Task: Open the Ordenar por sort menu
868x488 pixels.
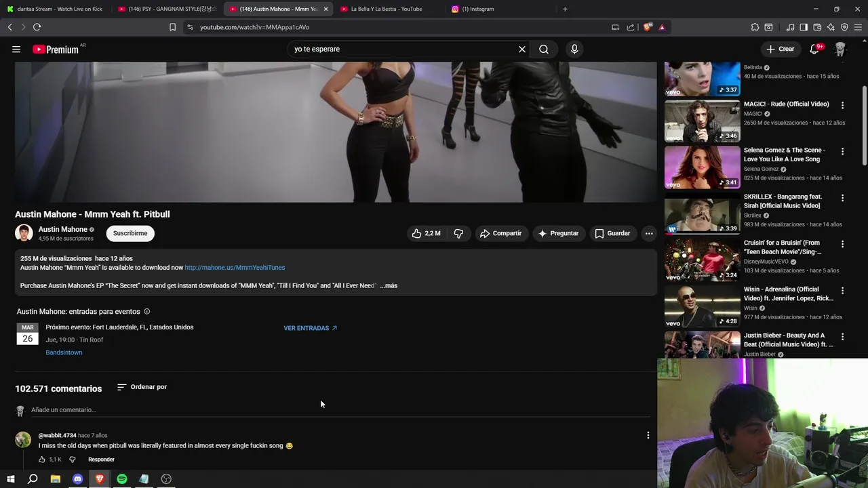Action: (x=142, y=387)
